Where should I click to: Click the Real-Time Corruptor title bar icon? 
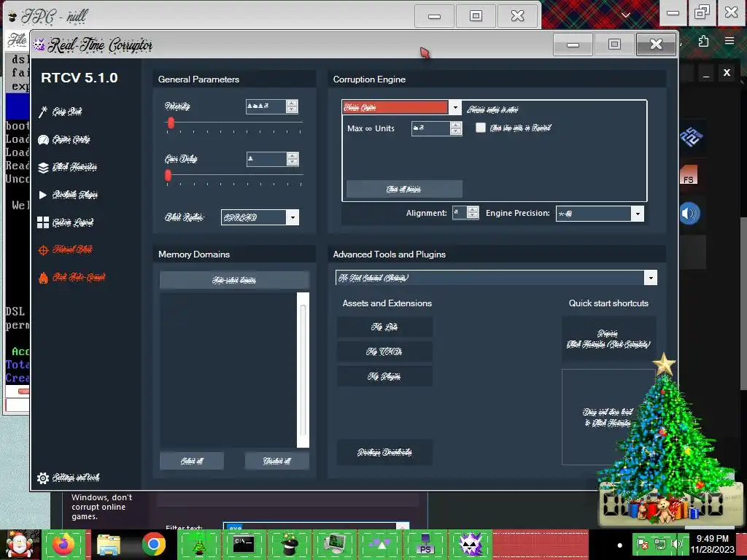pos(39,44)
